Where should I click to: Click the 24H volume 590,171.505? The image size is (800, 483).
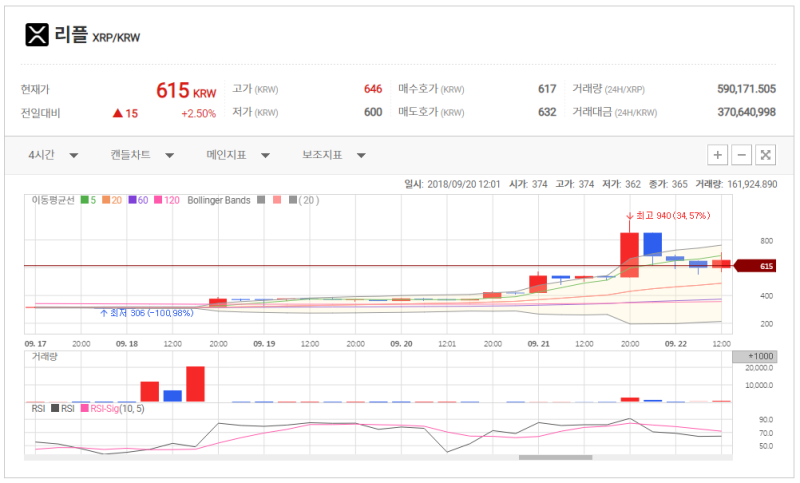click(746, 89)
